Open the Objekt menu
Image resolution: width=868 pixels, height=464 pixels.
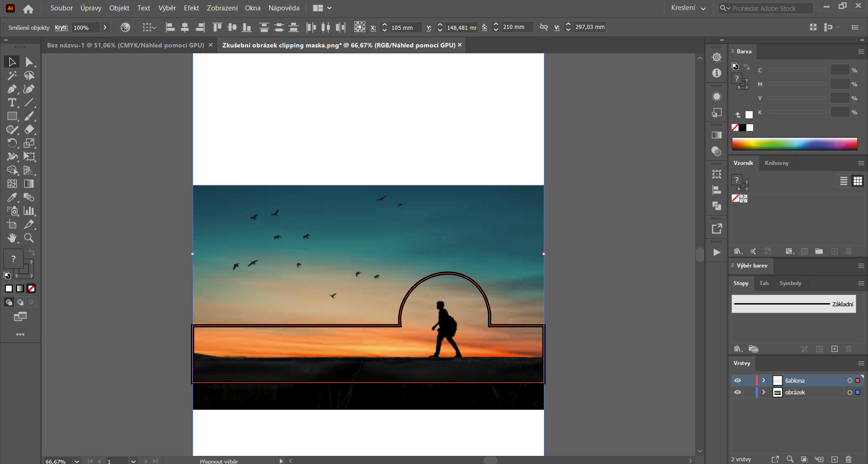tap(119, 8)
